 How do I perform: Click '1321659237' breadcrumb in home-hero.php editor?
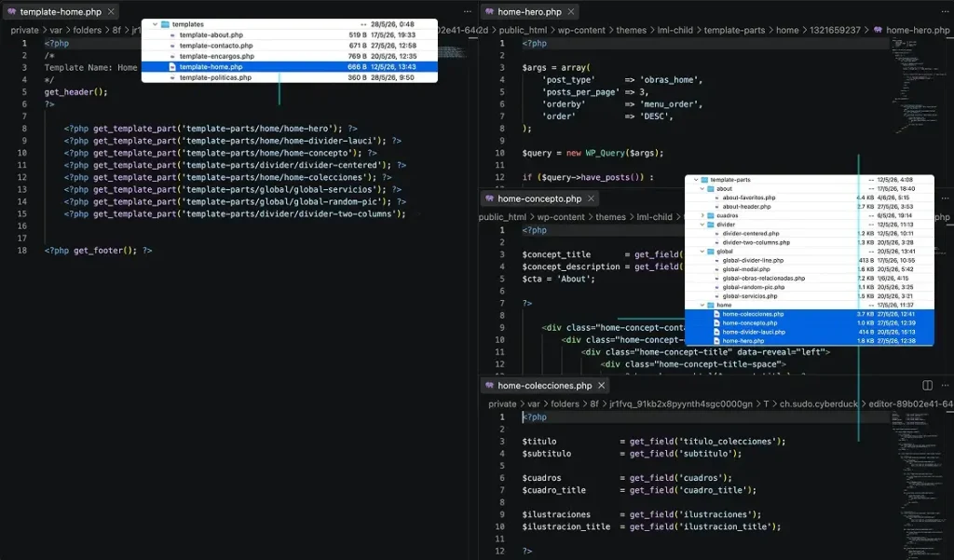(835, 30)
